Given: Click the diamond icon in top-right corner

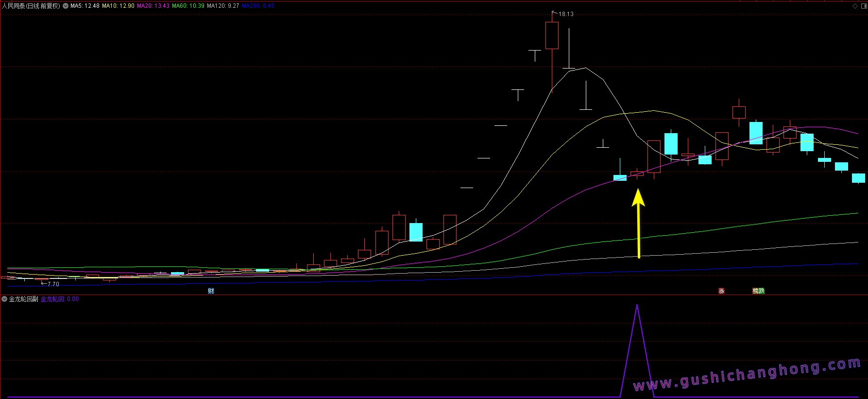Looking at the screenshot, I should 855,6.
